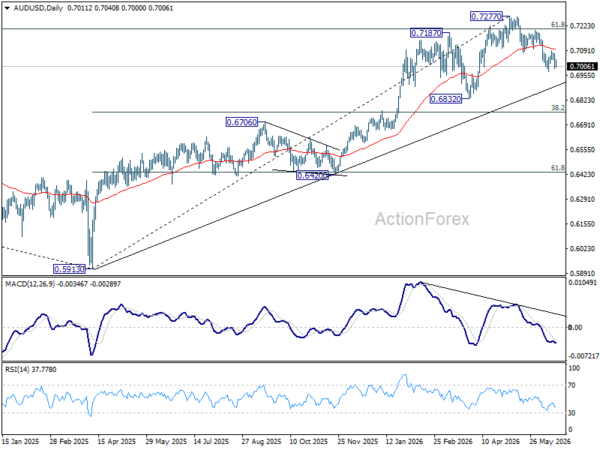
Task: Click the 0.61550 price axis value
Action: (582, 224)
